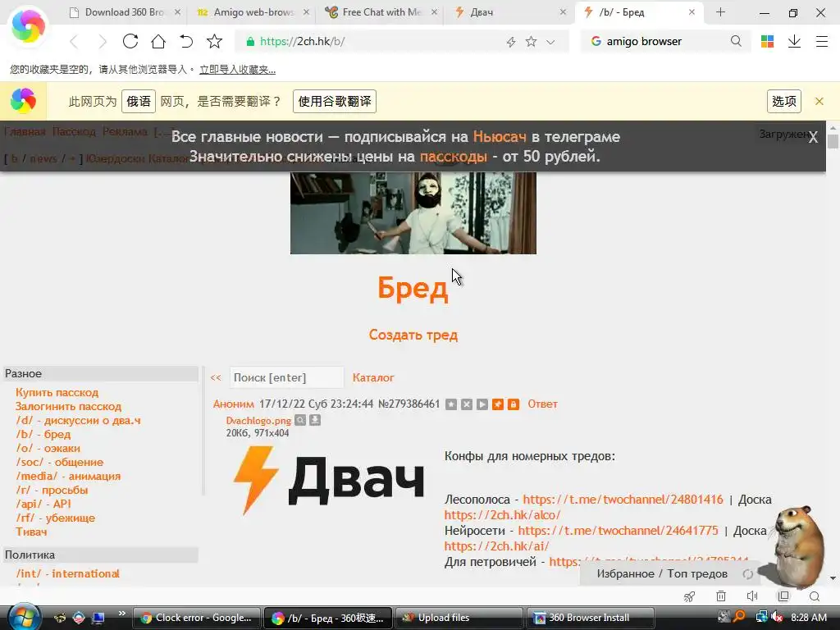Image resolution: width=840 pixels, height=630 pixels.
Task: Click the 360 browser logo avatar
Action: tap(28, 25)
